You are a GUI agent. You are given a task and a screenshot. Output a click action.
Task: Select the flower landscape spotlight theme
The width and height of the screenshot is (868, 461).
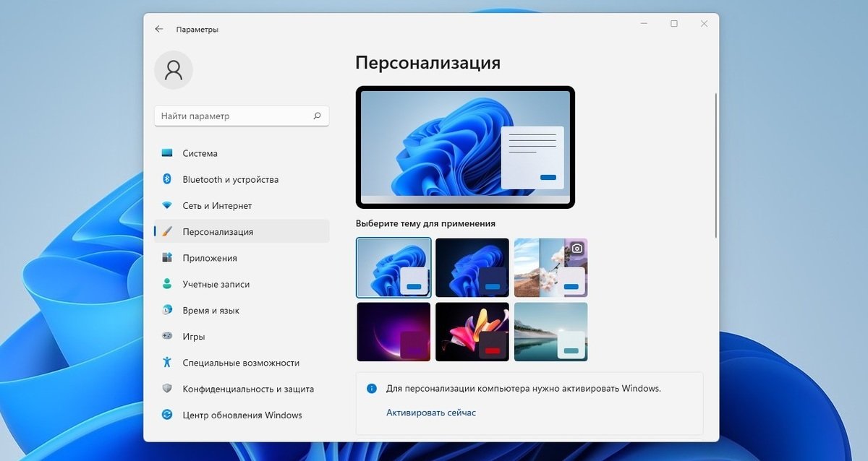[x=550, y=267]
